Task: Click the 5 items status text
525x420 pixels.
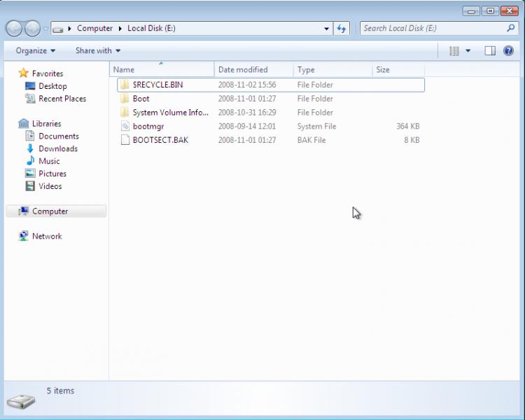Action: click(x=61, y=391)
